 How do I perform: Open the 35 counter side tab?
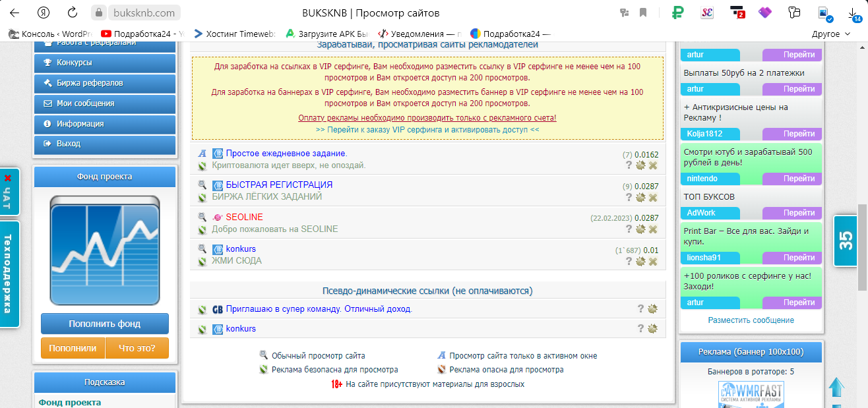pyautogui.click(x=846, y=241)
